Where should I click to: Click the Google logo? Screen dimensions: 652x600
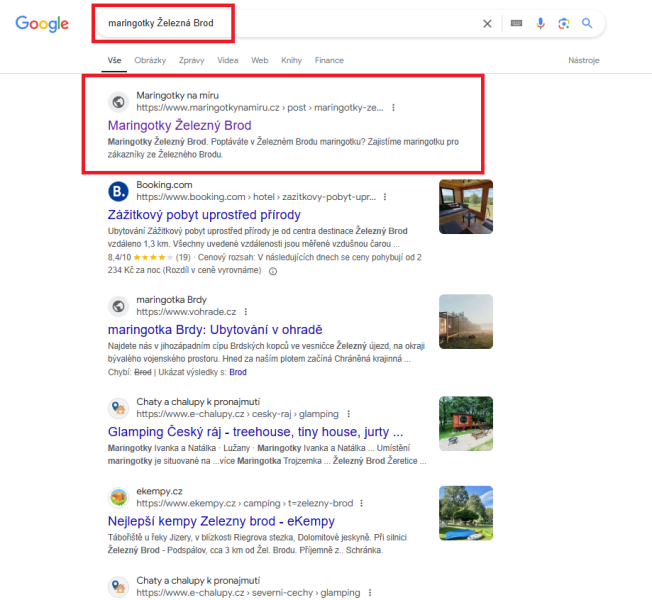[x=42, y=24]
